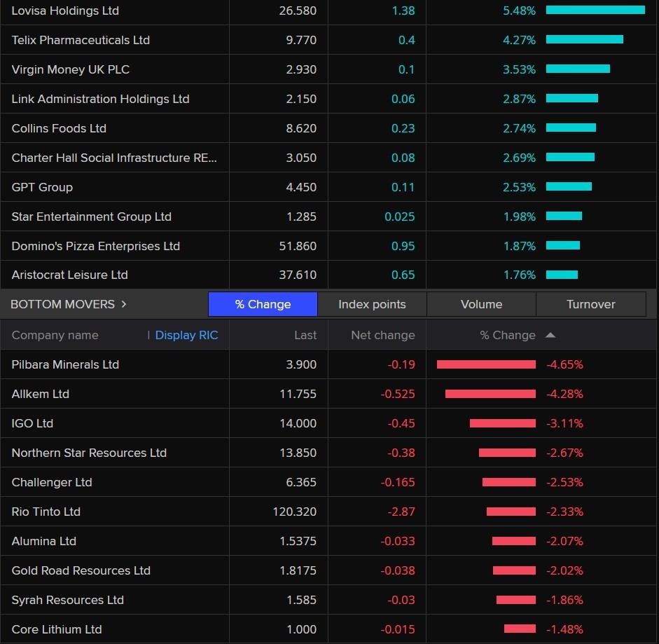Open the Turnover tab

(x=590, y=304)
